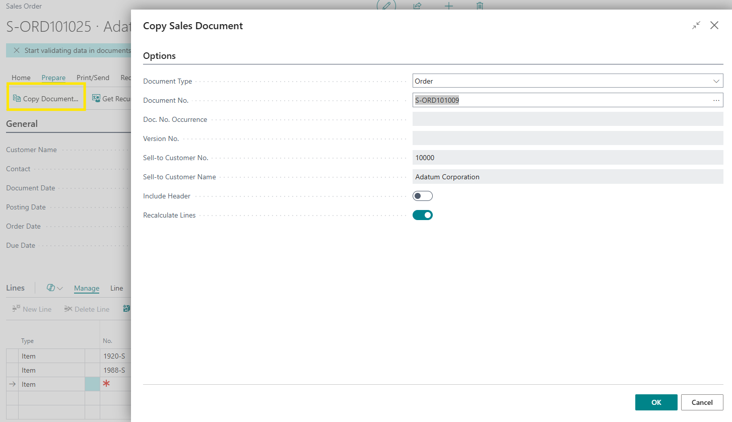
Task: Collapse the Copy Sales Document dialog size
Action: click(696, 25)
